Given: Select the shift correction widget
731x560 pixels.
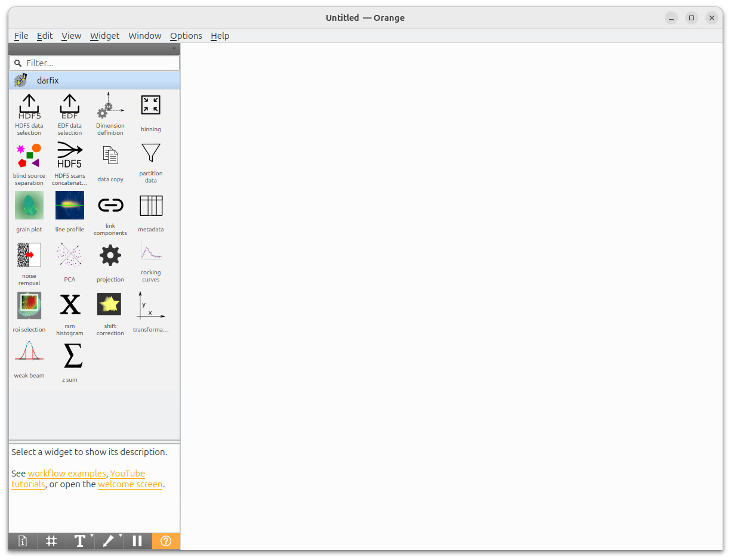Looking at the screenshot, I should [110, 314].
